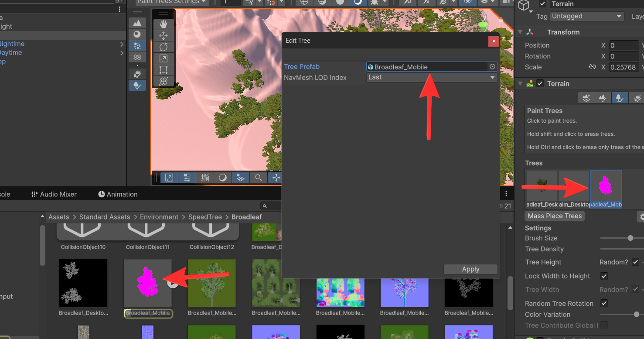The image size is (644, 339).
Task: Click the Paint Trees tab icon in Inspector
Action: [x=619, y=98]
